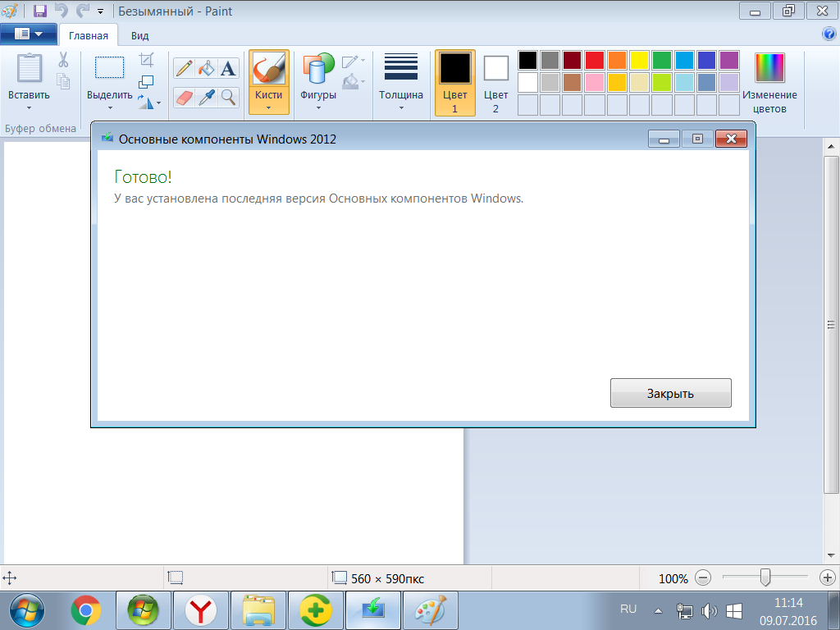Pick the green color swatch
The height and width of the screenshot is (630, 840).
[x=662, y=61]
